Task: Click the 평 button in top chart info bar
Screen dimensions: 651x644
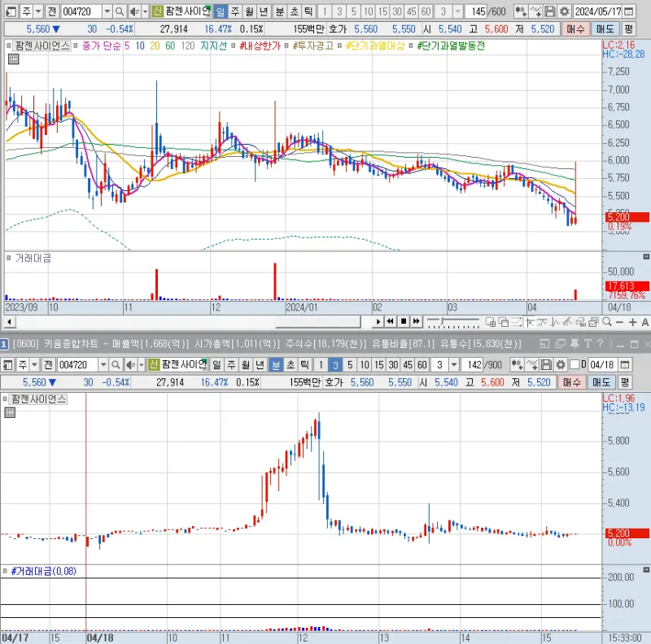Action: pos(628,29)
